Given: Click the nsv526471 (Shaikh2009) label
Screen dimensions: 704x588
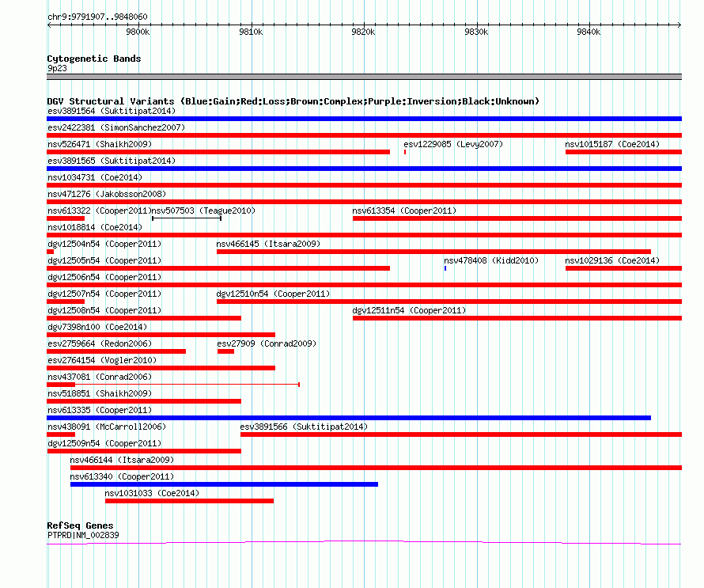Looking at the screenshot, I should coord(100,144).
